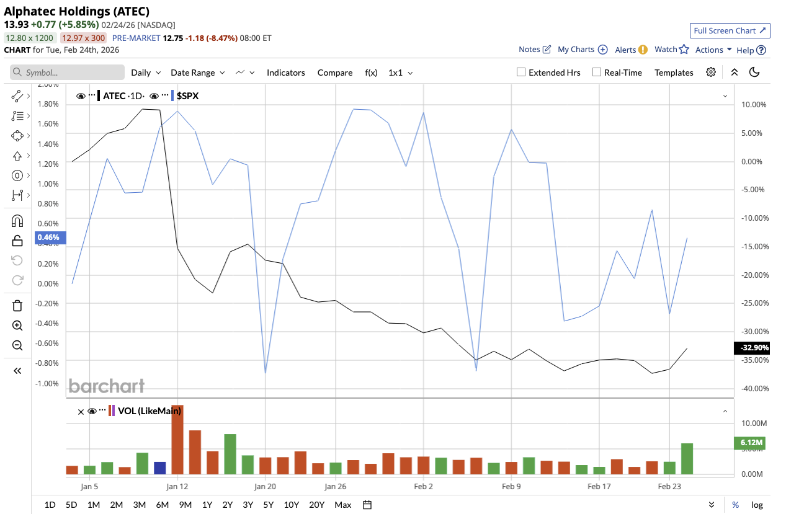Select the 1M time range
Screen dimensions: 804x532
94,505
